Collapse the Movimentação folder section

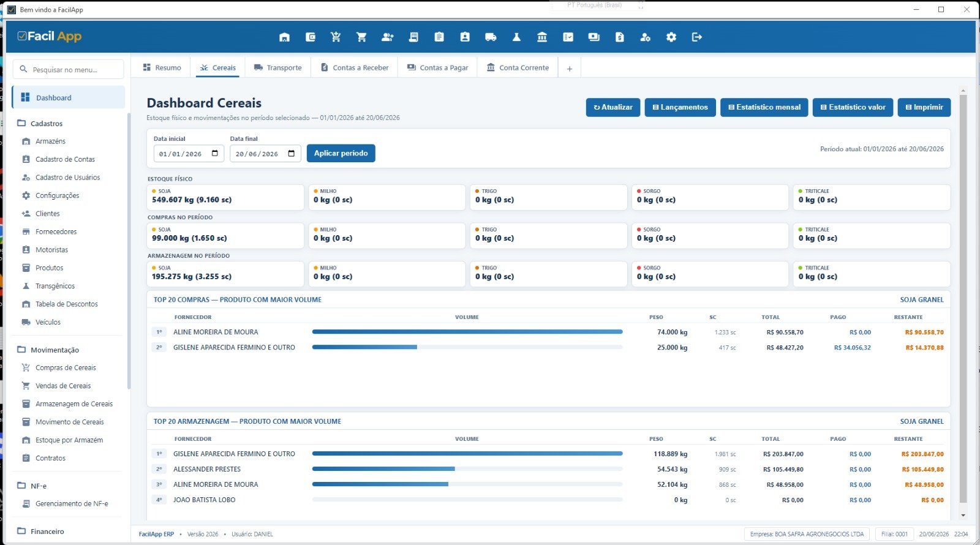(48, 350)
